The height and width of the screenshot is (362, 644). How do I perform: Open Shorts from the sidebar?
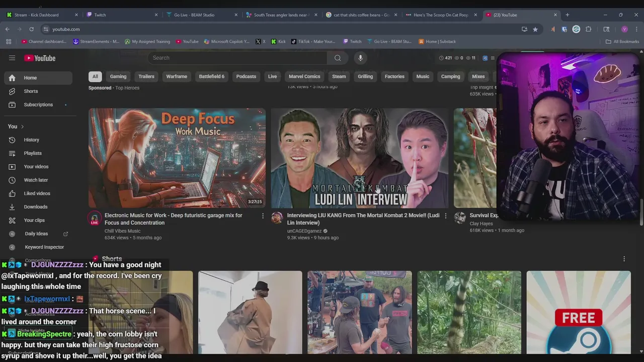[38, 91]
